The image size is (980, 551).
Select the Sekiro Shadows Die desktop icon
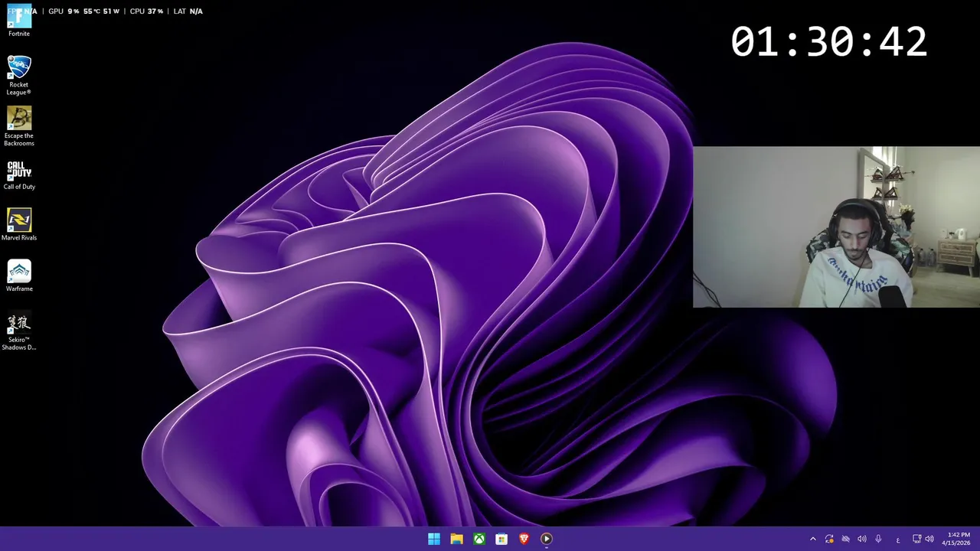tap(19, 331)
